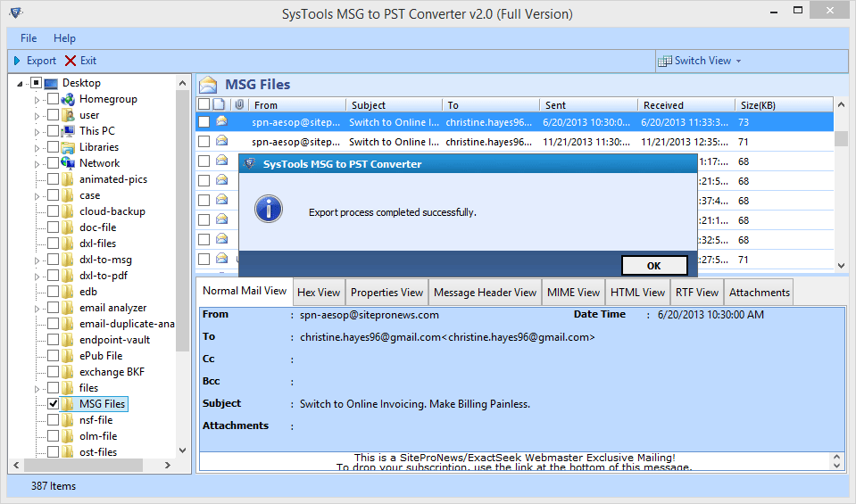Screen dimensions: 856x504
Task: Sort by the From column header
Action: (x=297, y=104)
